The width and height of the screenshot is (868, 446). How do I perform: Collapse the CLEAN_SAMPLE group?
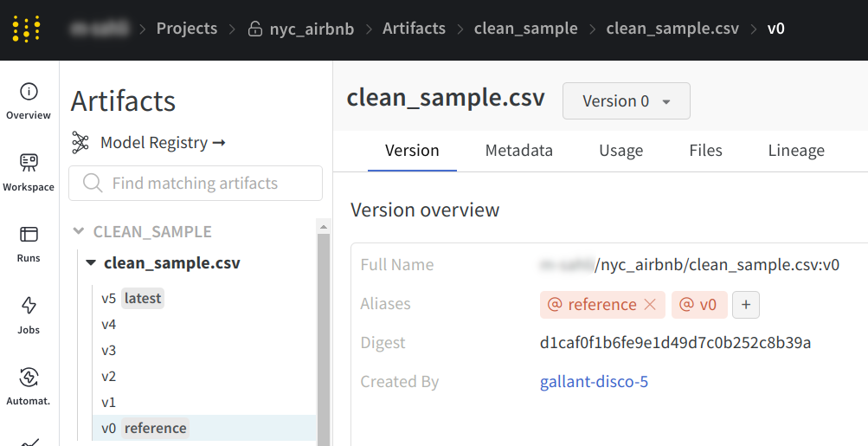pos(79,231)
